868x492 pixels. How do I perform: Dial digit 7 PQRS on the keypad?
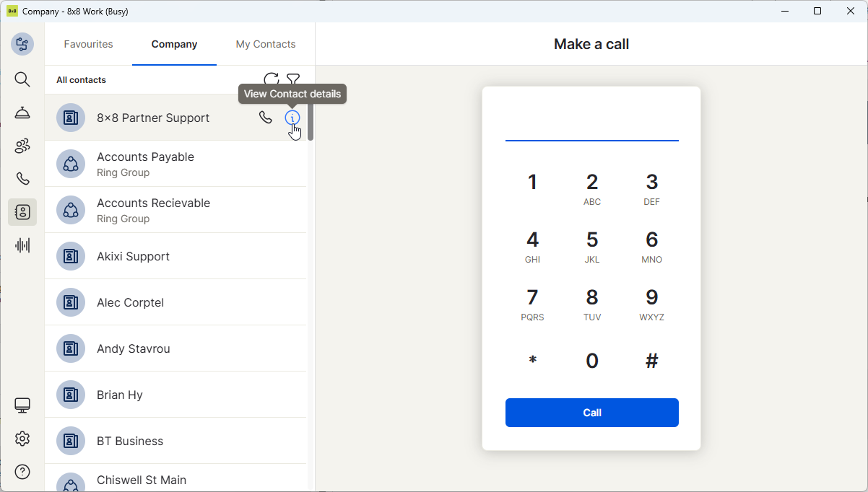pyautogui.click(x=532, y=304)
